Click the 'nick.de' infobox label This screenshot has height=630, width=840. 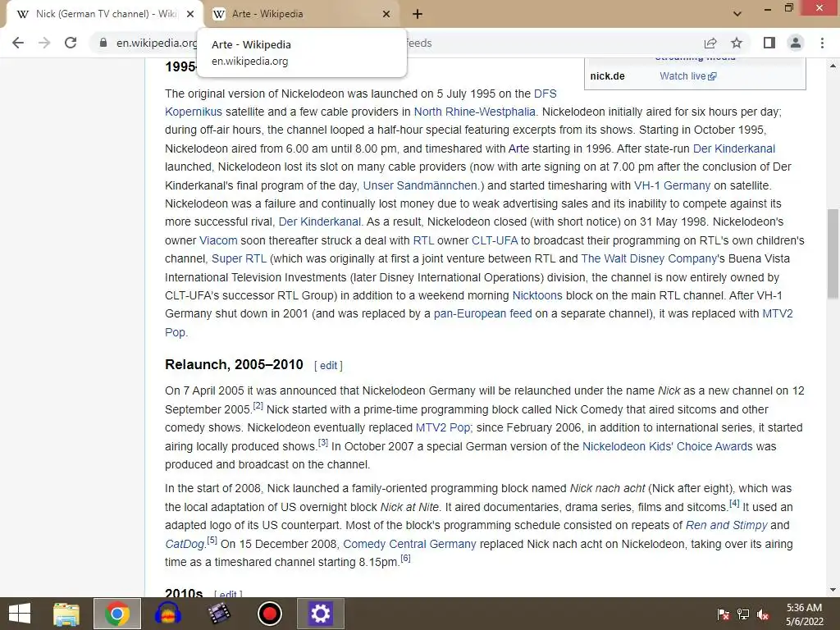pyautogui.click(x=608, y=76)
